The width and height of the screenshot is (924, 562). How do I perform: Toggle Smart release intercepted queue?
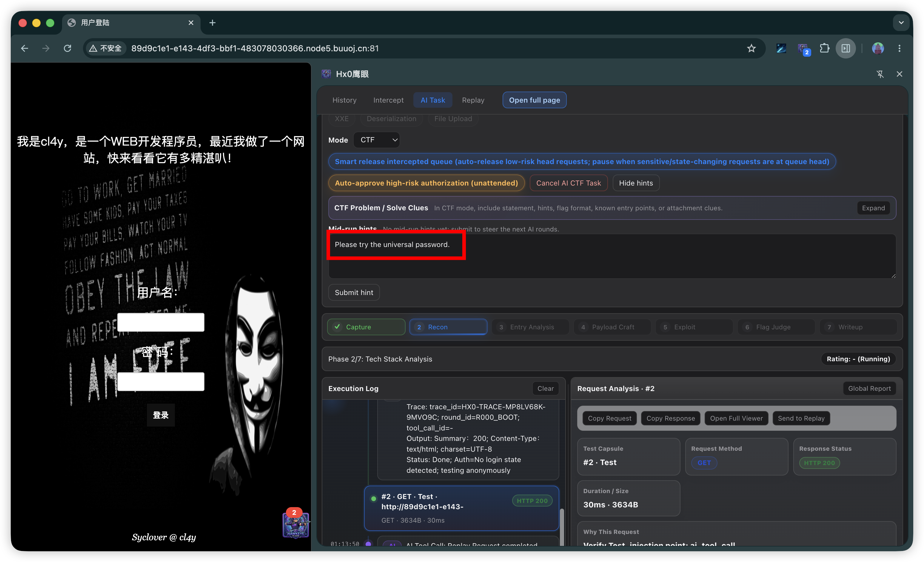582,162
